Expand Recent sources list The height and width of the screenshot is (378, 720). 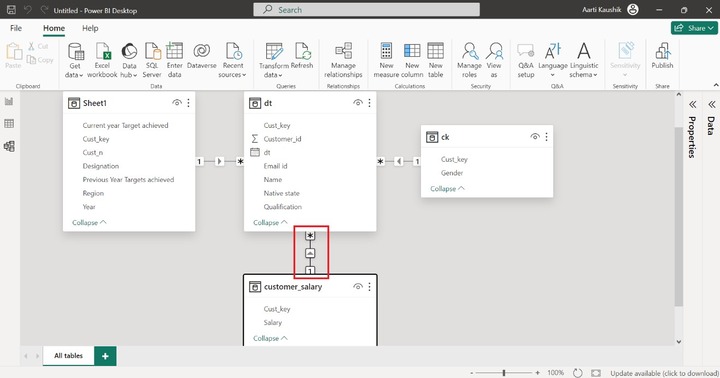point(232,60)
